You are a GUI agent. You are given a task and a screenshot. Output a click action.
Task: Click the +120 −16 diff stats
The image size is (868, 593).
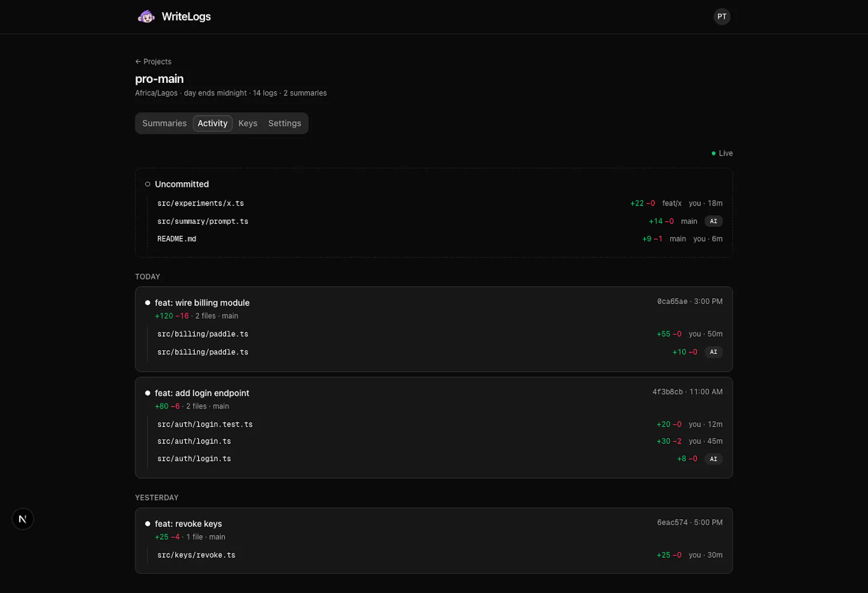(172, 316)
